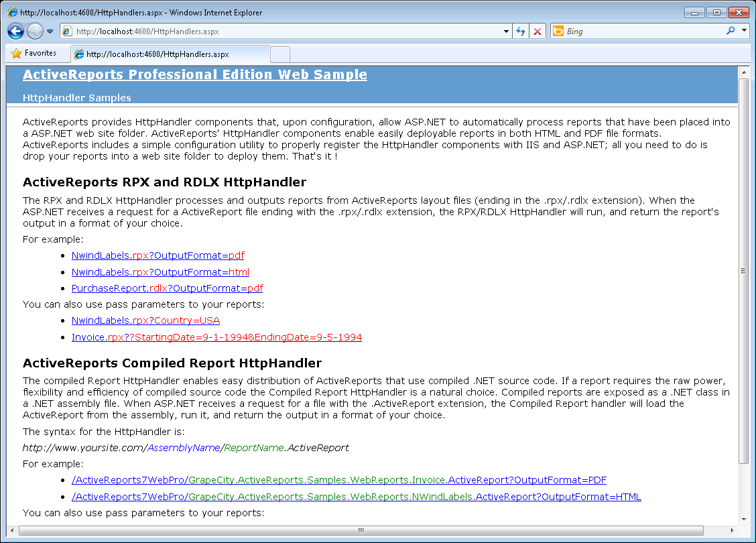Click the Refresh page icon

(x=521, y=32)
